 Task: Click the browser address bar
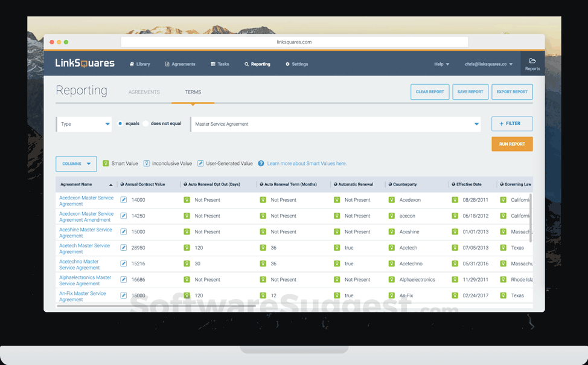tap(294, 42)
